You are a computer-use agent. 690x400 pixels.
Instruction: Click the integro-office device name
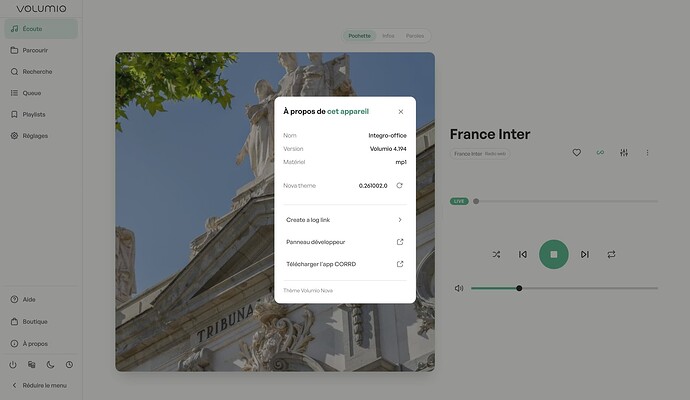point(387,136)
